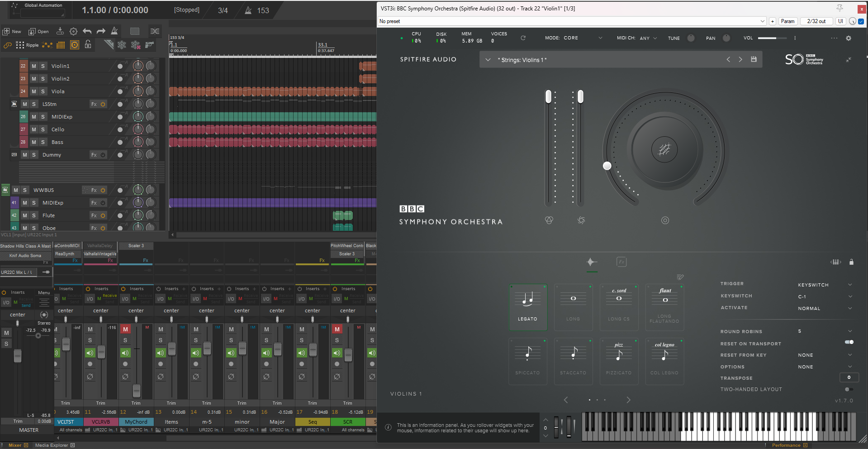Select the Legato articulation
The height and width of the screenshot is (449, 868).
click(528, 307)
